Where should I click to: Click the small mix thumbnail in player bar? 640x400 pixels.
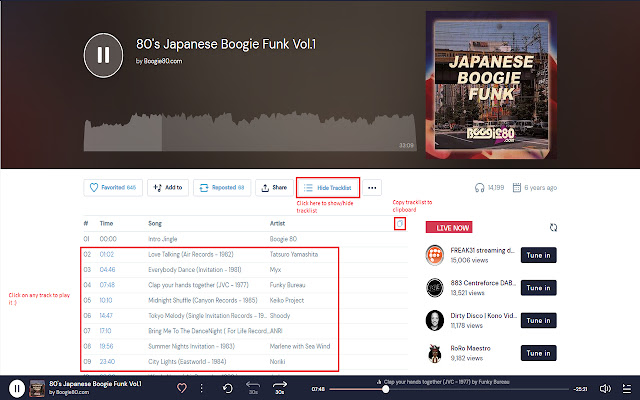(x=37, y=389)
